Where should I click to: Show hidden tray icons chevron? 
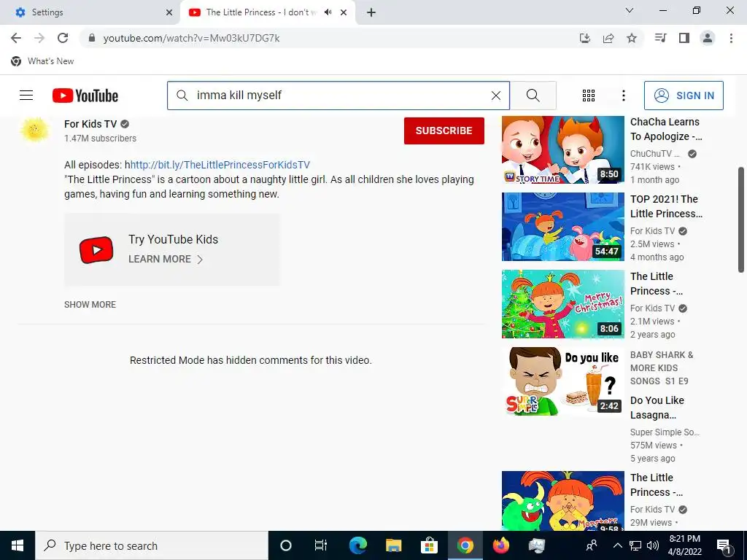(x=617, y=545)
